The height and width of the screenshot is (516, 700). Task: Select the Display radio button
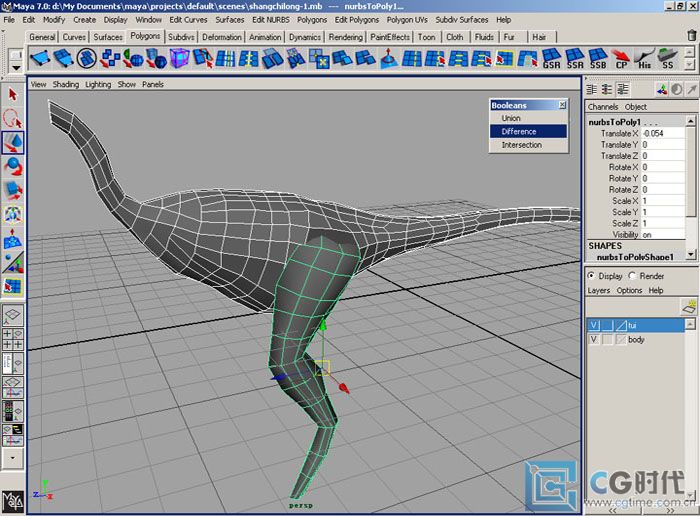coord(591,276)
